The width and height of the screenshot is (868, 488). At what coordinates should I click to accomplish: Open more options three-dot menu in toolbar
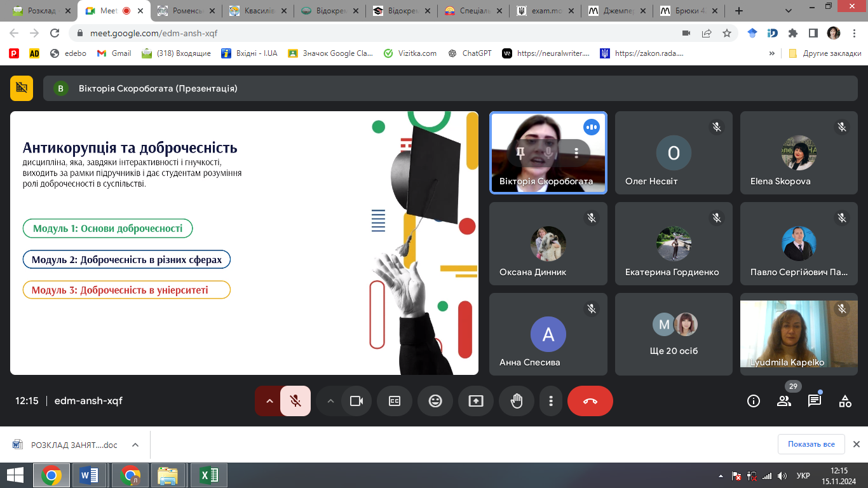pos(551,401)
